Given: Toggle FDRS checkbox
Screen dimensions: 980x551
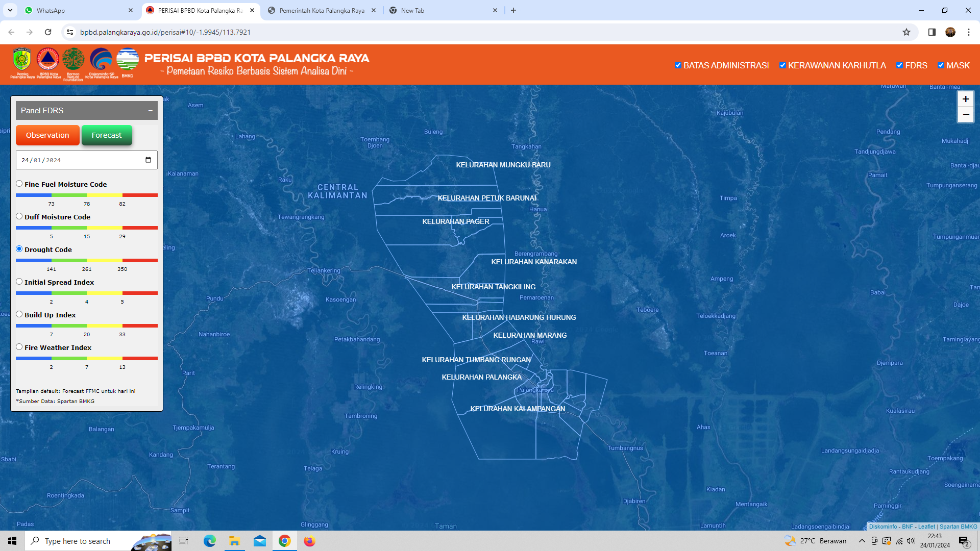Looking at the screenshot, I should coord(899,65).
